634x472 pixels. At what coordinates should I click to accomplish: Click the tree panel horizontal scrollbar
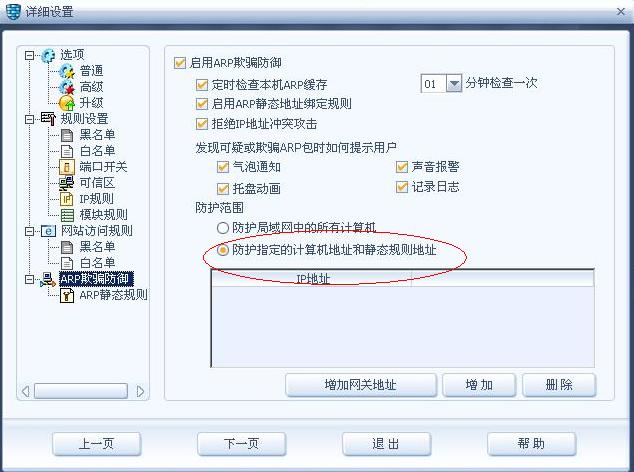[x=82, y=391]
